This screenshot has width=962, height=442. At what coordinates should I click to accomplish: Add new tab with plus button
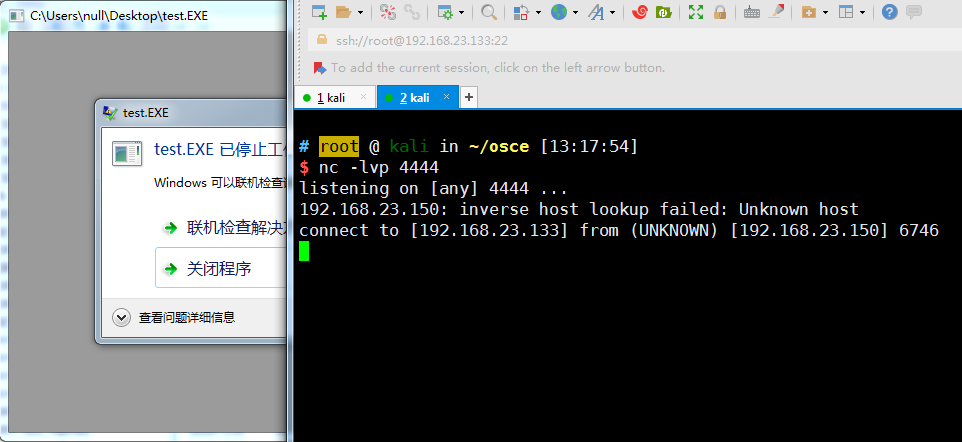click(468, 97)
